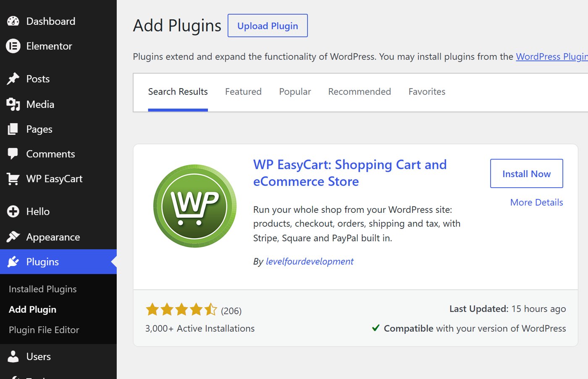Switch to the Search Results tab

click(x=178, y=91)
